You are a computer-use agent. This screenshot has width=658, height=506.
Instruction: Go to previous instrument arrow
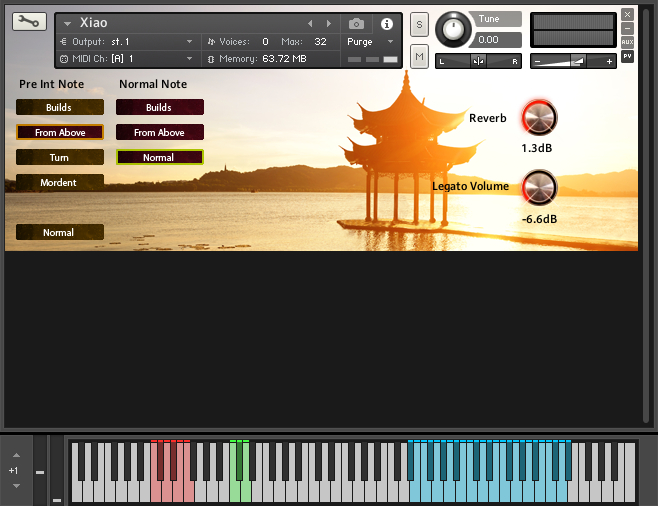pyautogui.click(x=310, y=23)
